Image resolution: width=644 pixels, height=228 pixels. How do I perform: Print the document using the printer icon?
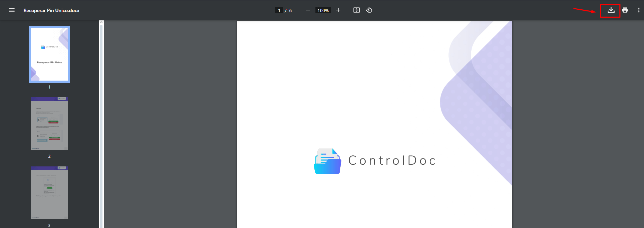tap(625, 10)
